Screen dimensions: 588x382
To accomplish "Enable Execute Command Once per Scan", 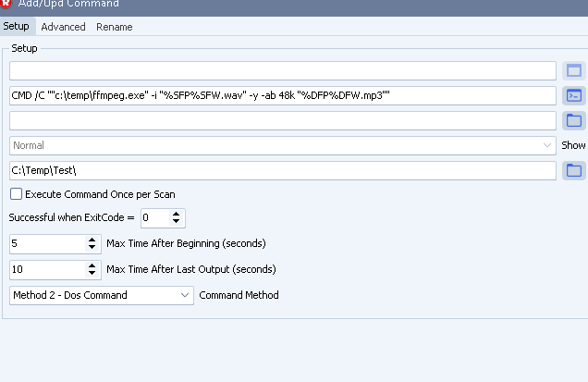I will pos(16,194).
